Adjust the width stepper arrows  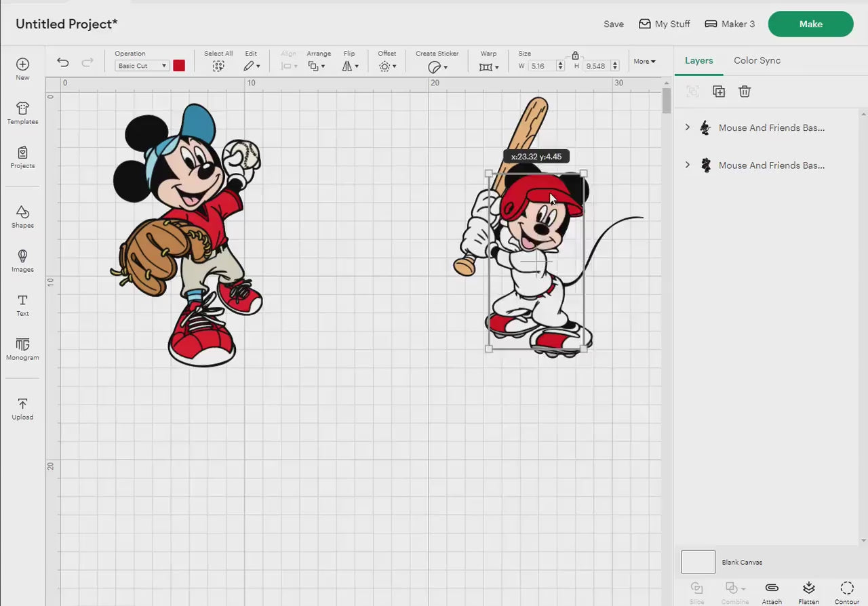(560, 66)
